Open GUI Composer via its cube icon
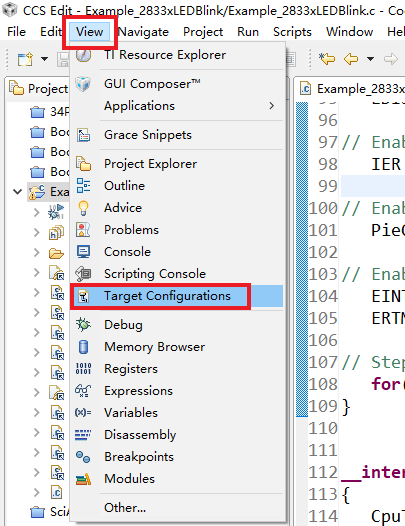Viewport: 405px width, 526px height. [83, 84]
